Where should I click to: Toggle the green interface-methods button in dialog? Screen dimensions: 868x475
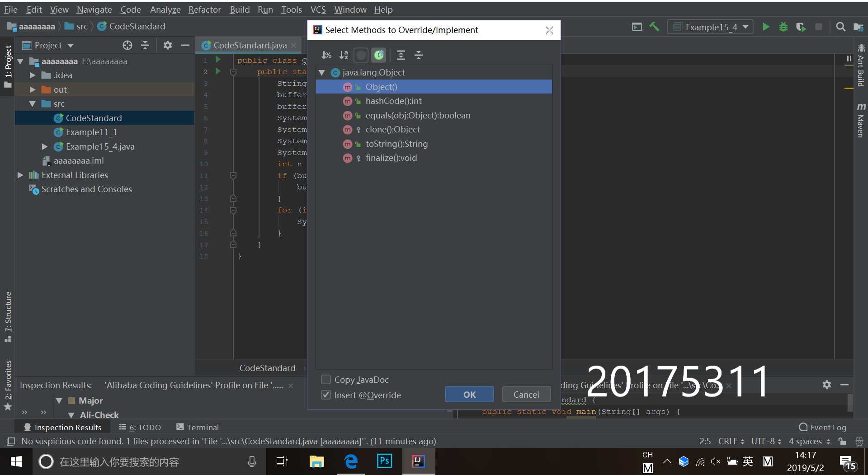point(379,55)
